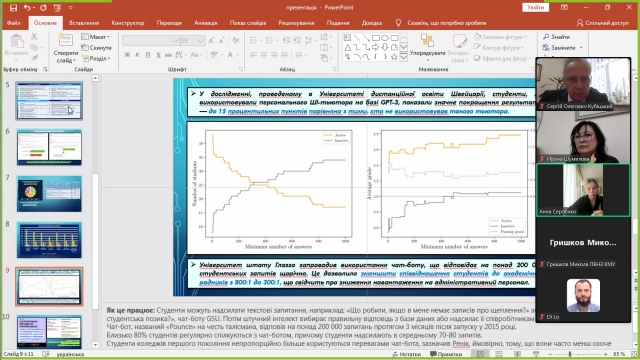
Task: Toggle italic К formatting
Action: pos(138,54)
